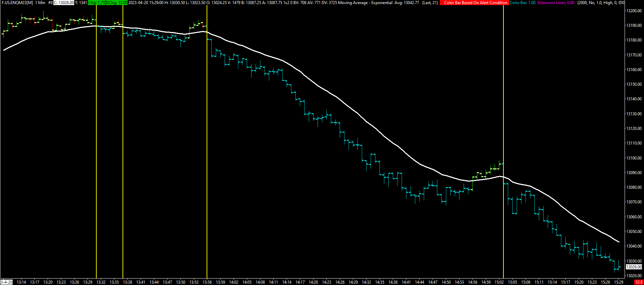Image resolution: width=644 pixels, height=285 pixels.
Task: Click the 14:59 time axis label
Action: [486, 282]
